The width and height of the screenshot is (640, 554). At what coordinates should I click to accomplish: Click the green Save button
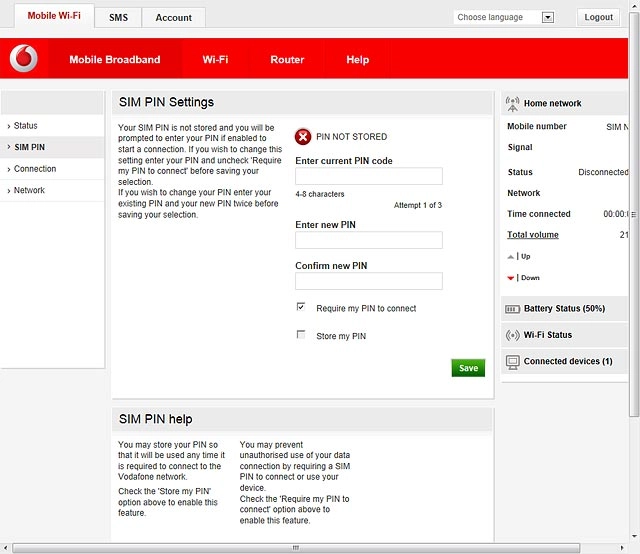point(468,368)
